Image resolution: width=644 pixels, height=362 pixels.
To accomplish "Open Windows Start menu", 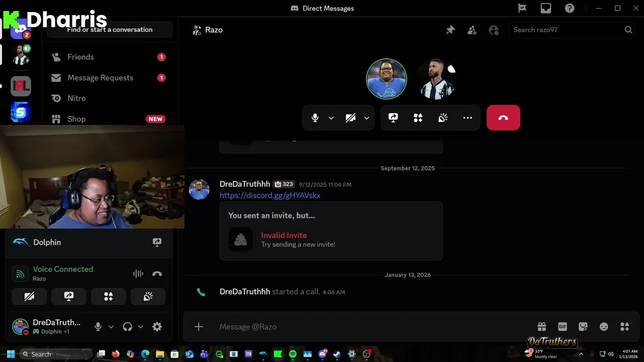I will pyautogui.click(x=11, y=354).
